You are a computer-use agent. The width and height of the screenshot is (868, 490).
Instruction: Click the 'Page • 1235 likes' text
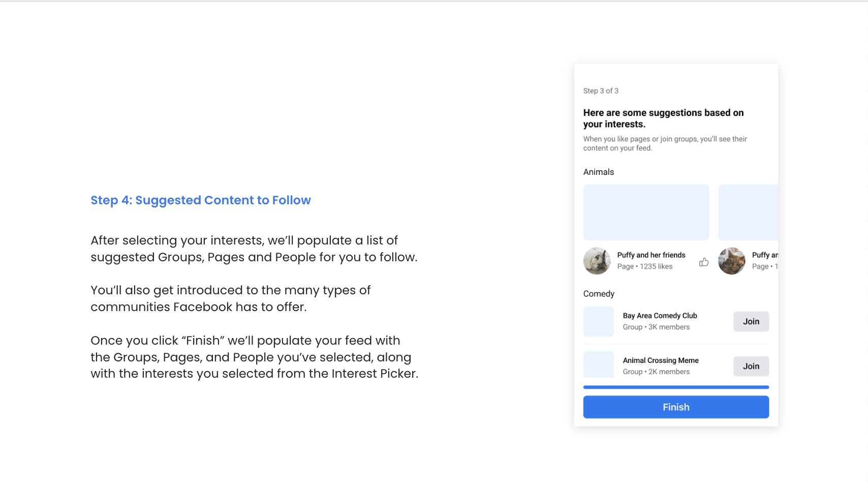coord(644,266)
